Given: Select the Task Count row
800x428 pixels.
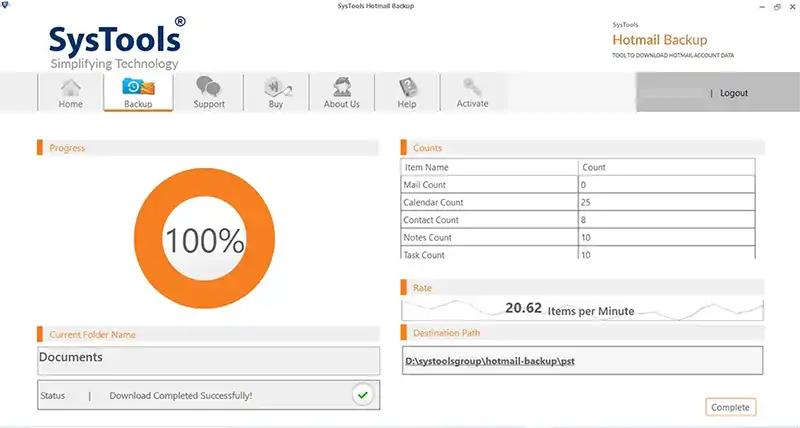Looking at the screenshot, I should click(578, 253).
